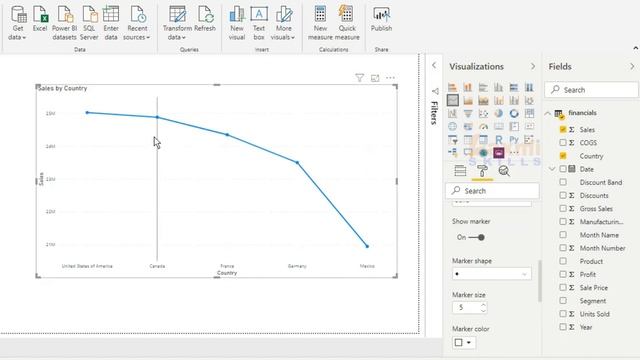The width and height of the screenshot is (640, 360).
Task: Collapse the ribbon caret
Action: (x=636, y=48)
